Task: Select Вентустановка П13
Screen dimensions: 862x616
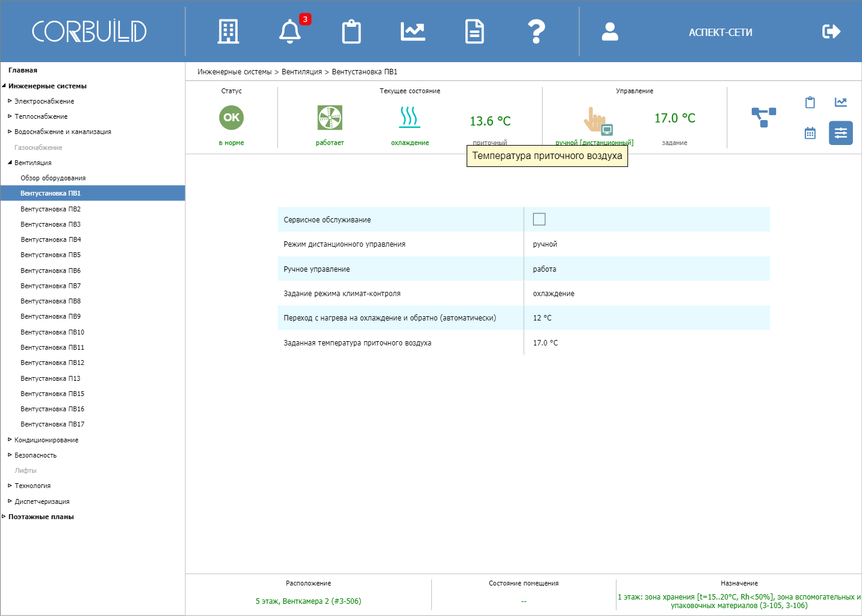Action: [x=51, y=378]
